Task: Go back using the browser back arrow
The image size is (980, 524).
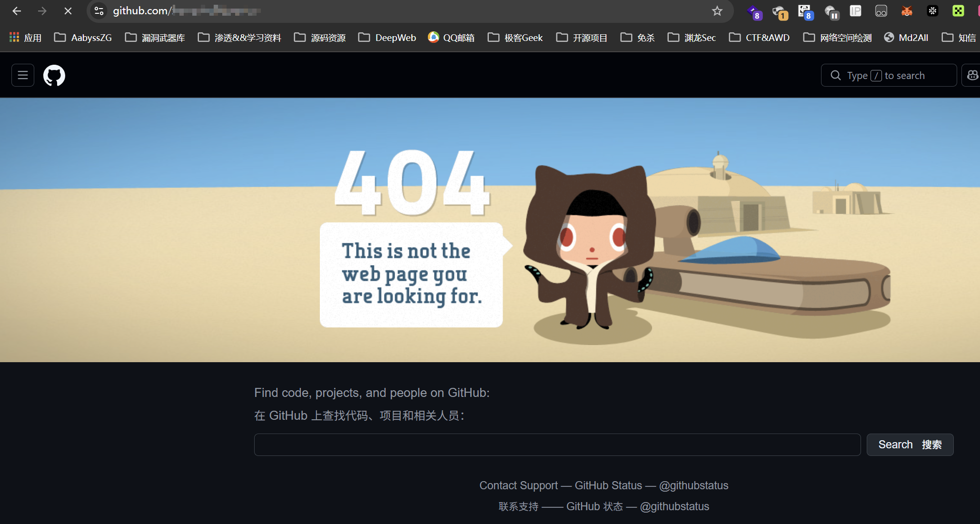Action: 17,11
